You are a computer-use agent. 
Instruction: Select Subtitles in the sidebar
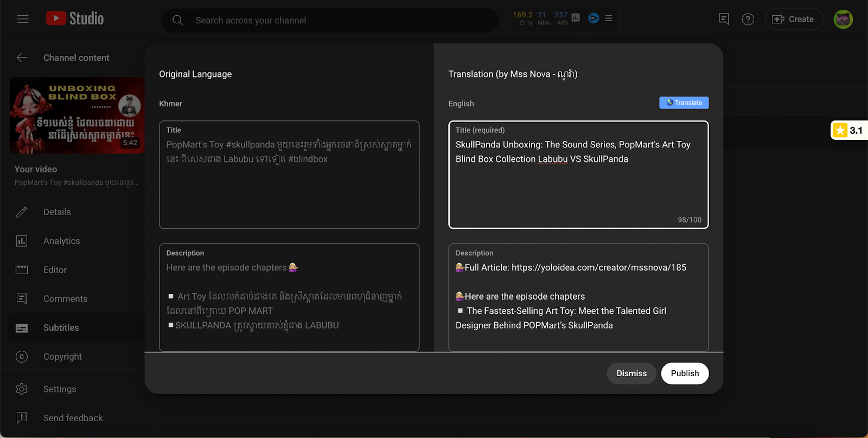[x=61, y=327]
